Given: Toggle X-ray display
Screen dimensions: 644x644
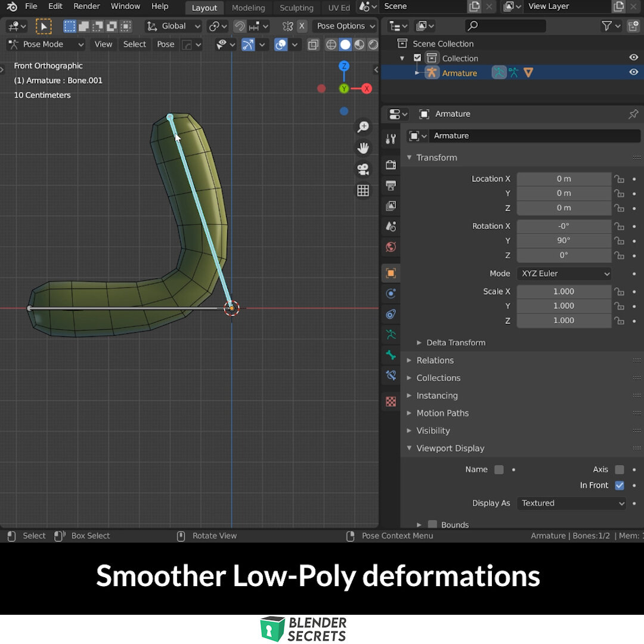Looking at the screenshot, I should (313, 44).
